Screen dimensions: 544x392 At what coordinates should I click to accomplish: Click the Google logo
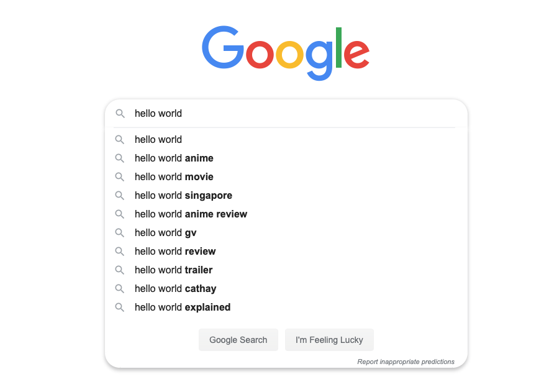(x=286, y=52)
